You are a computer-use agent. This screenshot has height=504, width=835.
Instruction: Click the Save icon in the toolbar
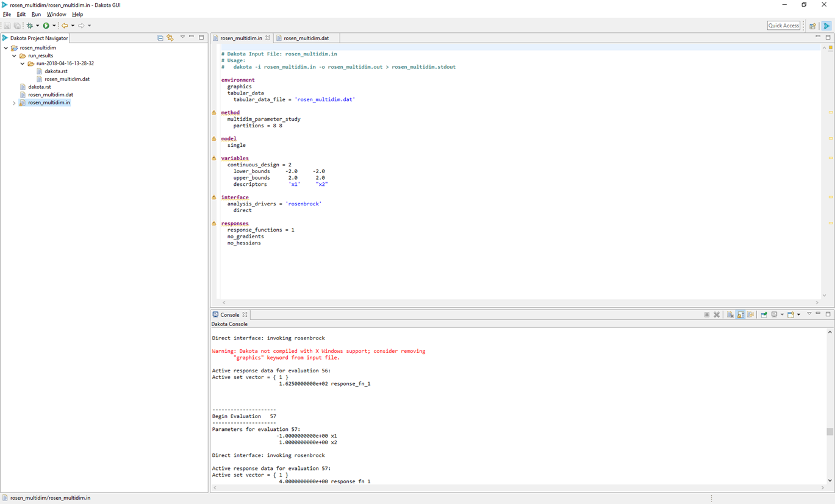click(7, 25)
